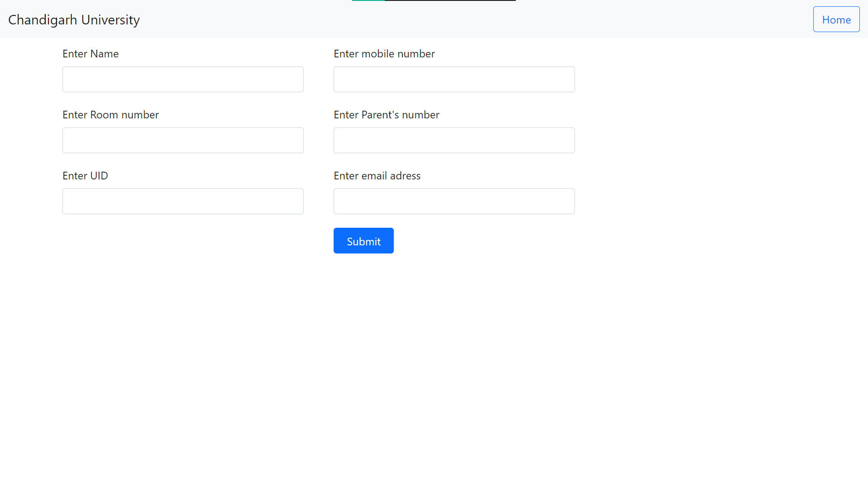The image size is (868, 488).
Task: Click the Enter Parent's number input field
Action: (454, 140)
